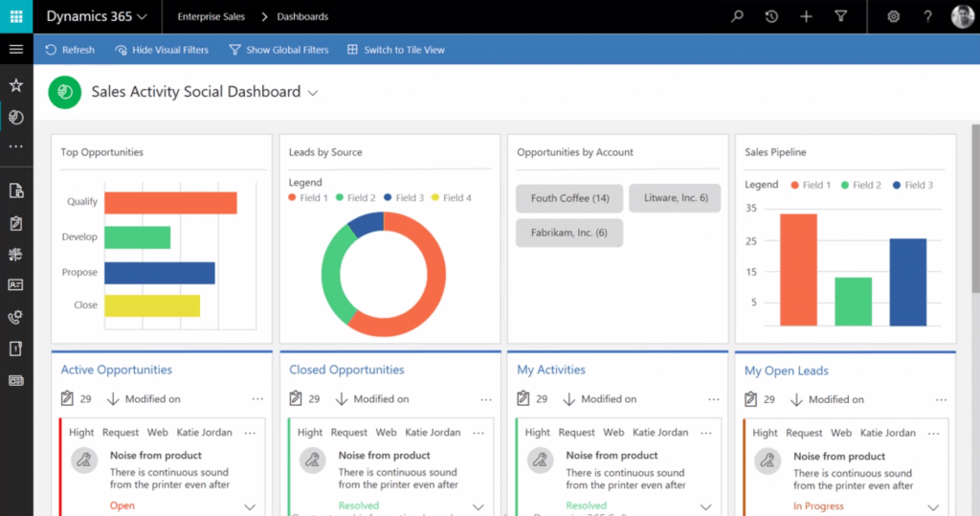Viewport: 980px width, 516px height.
Task: Click the blue Field 3 bar in Sales Pipeline
Action: point(907,282)
